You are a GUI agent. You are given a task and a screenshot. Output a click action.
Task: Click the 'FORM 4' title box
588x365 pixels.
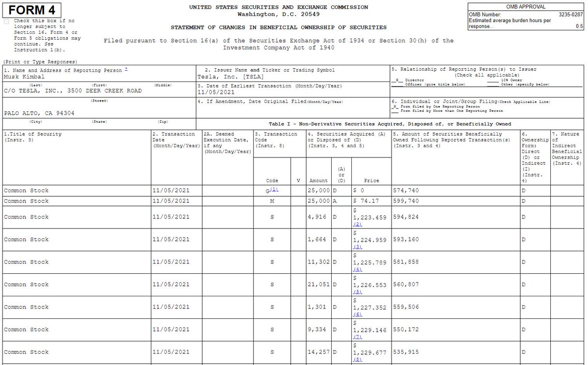point(32,10)
